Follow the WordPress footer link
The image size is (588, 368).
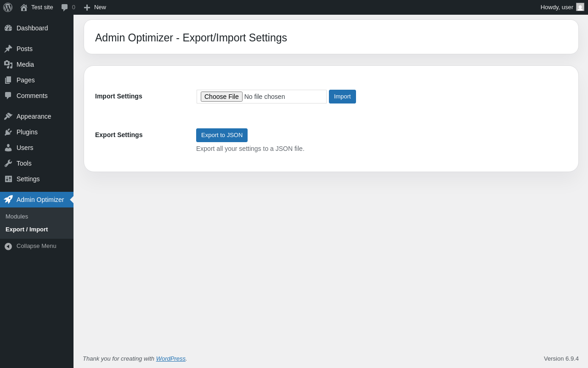pos(171,359)
